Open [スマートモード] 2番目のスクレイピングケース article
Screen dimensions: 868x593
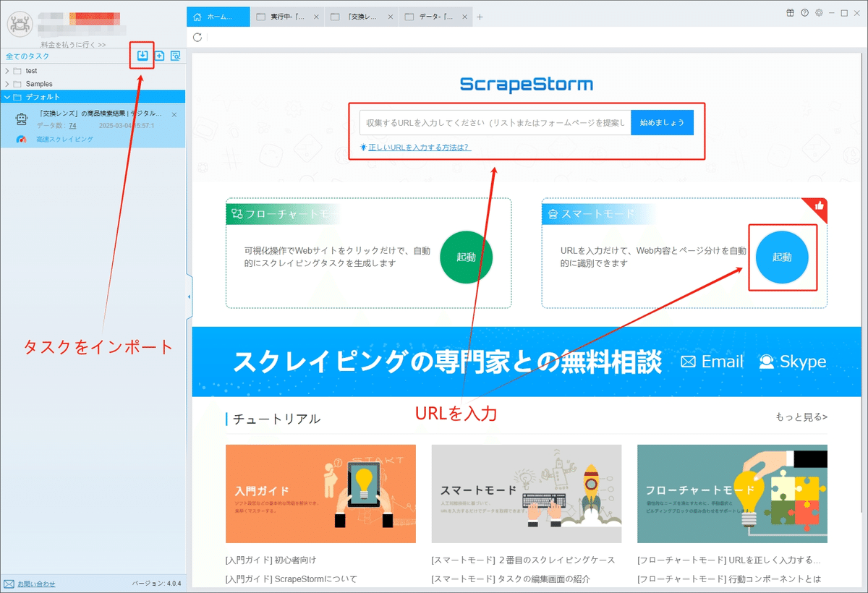pos(523,560)
